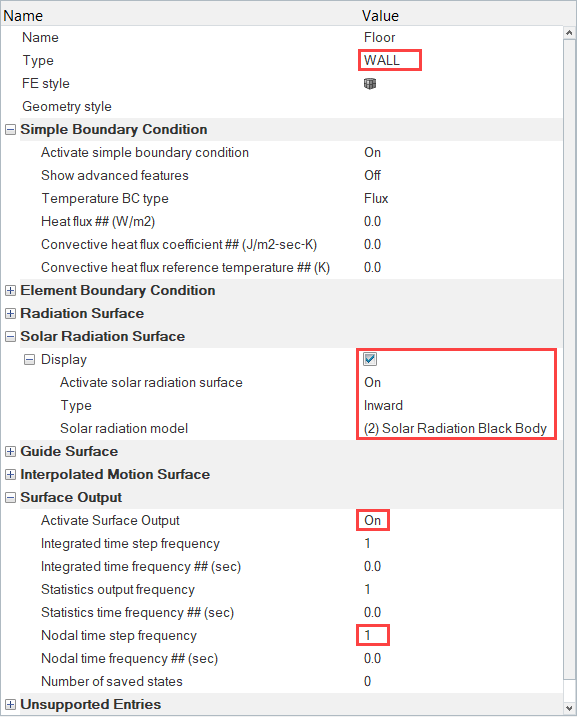Toggle the Display checkbox under Solar Radiation Surface

370,359
